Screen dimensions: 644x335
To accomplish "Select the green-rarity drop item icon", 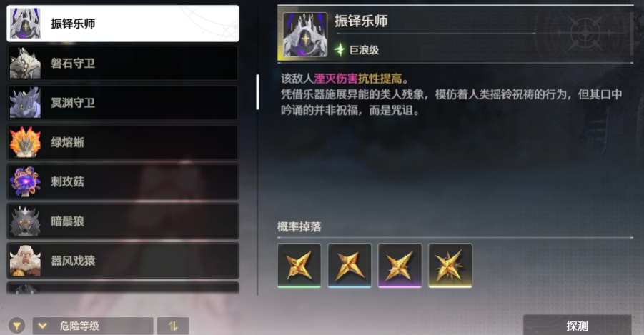I will point(299,266).
